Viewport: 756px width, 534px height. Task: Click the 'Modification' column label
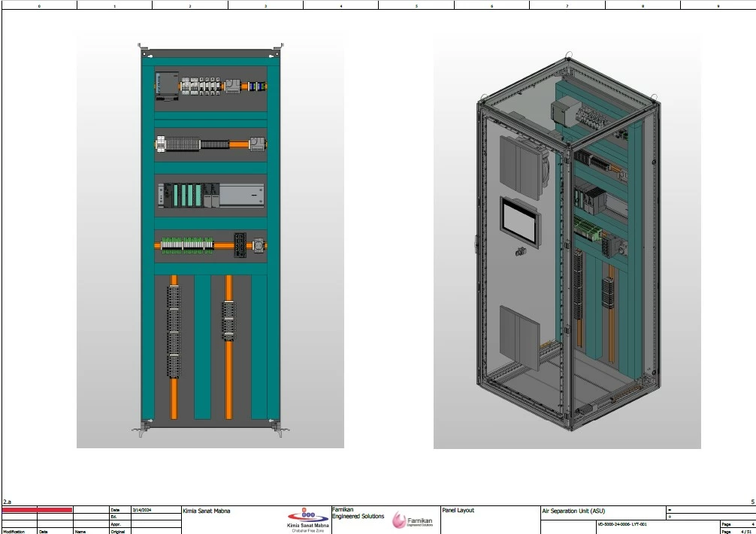point(14,532)
